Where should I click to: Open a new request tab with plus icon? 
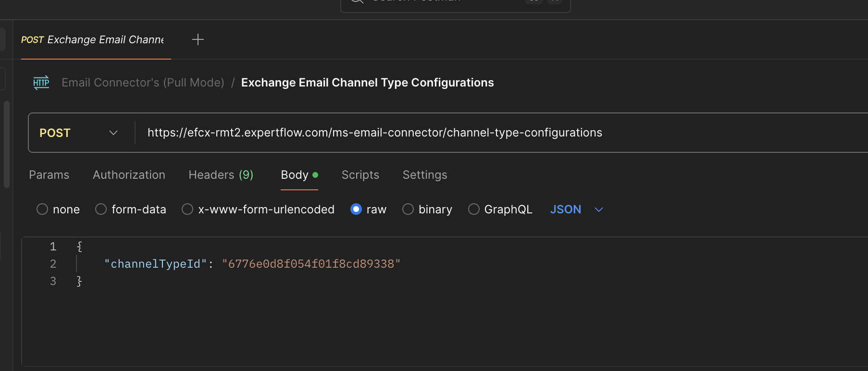click(x=198, y=39)
